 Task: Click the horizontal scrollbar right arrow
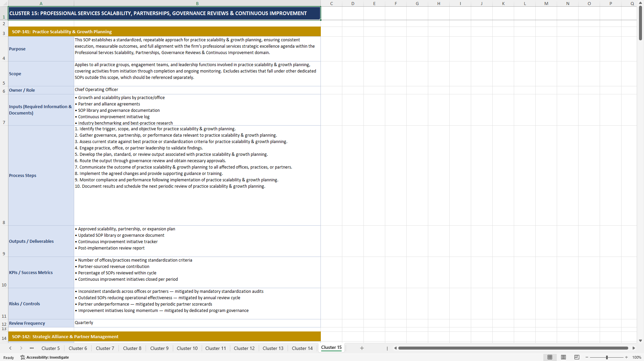(634, 348)
